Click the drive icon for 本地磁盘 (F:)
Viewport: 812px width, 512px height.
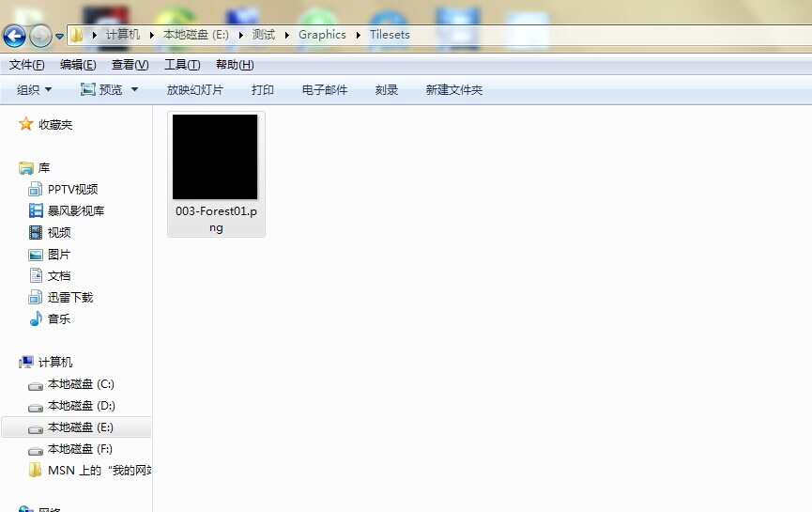pos(36,451)
